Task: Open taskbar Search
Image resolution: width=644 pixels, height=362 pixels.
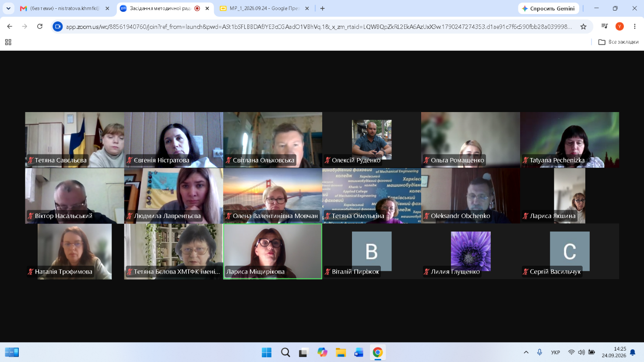Action: point(285,352)
